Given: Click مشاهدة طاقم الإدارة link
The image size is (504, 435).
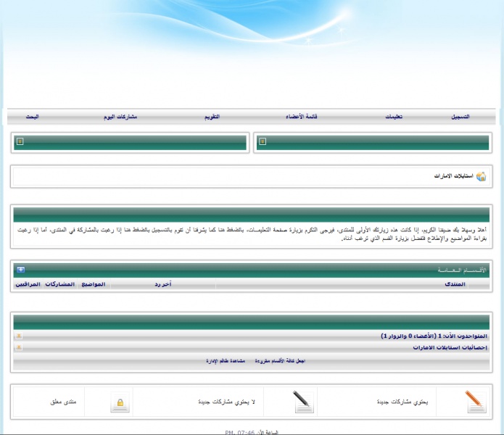Looking at the screenshot, I should pos(226,360).
